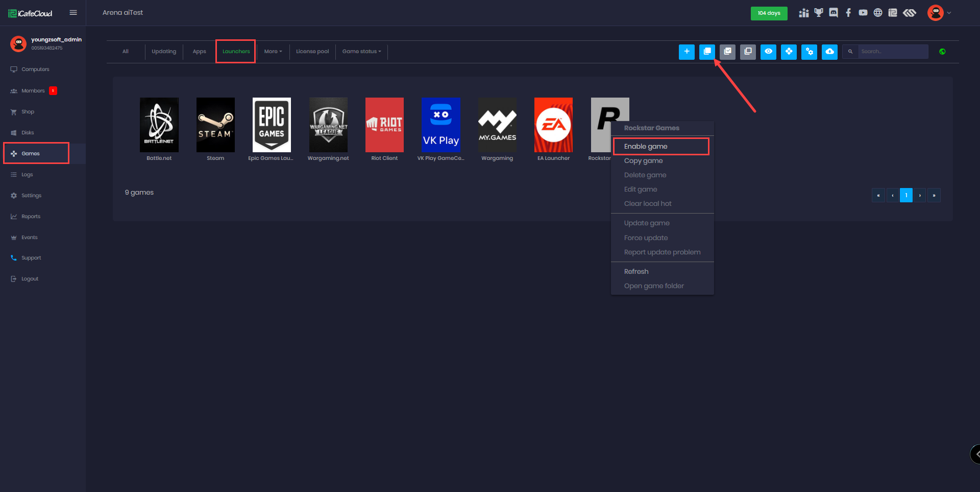The width and height of the screenshot is (980, 492).
Task: Open the double-gear settings toolbar icon
Action: pyautogui.click(x=809, y=52)
